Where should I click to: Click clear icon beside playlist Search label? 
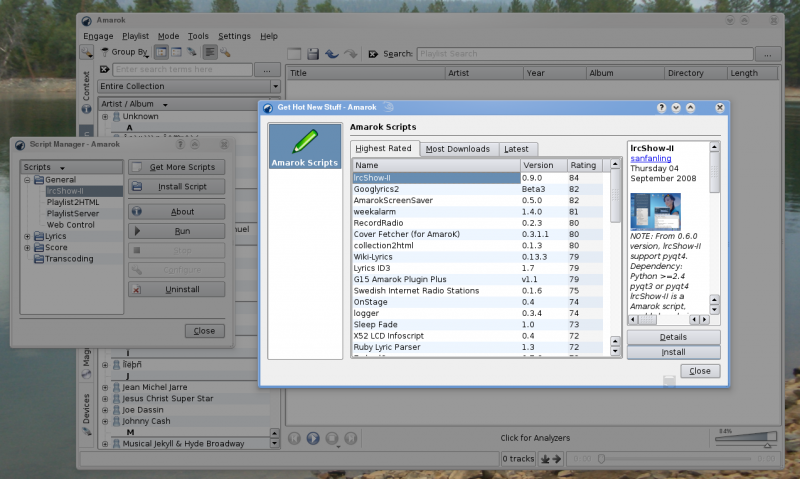373,54
